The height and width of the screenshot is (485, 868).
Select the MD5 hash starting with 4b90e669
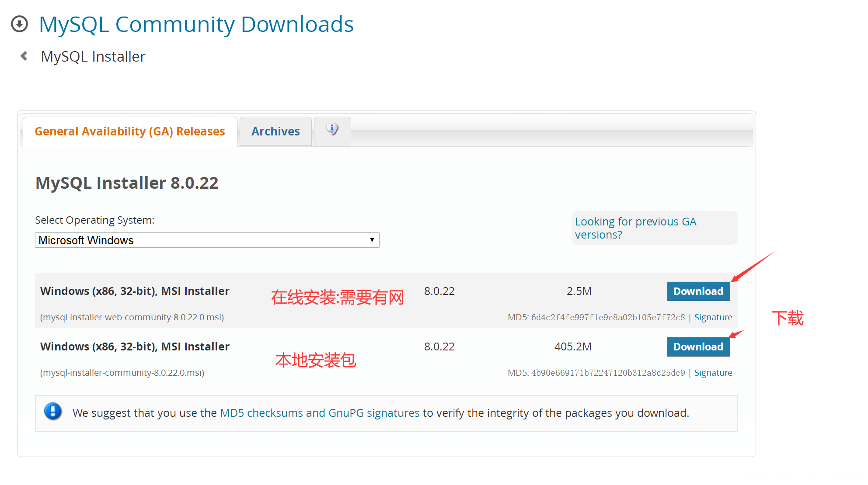608,373
